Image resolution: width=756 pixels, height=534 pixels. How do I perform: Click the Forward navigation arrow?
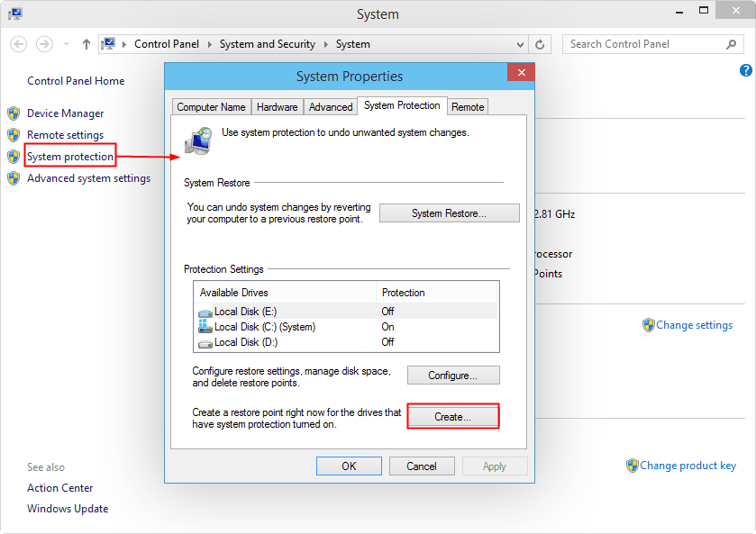[x=44, y=44]
